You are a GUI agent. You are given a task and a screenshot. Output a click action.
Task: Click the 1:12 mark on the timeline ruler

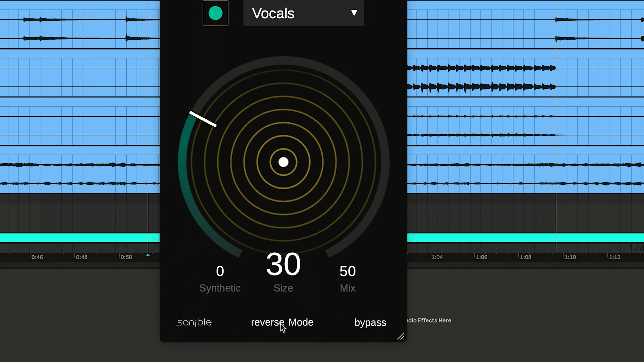[614, 257]
